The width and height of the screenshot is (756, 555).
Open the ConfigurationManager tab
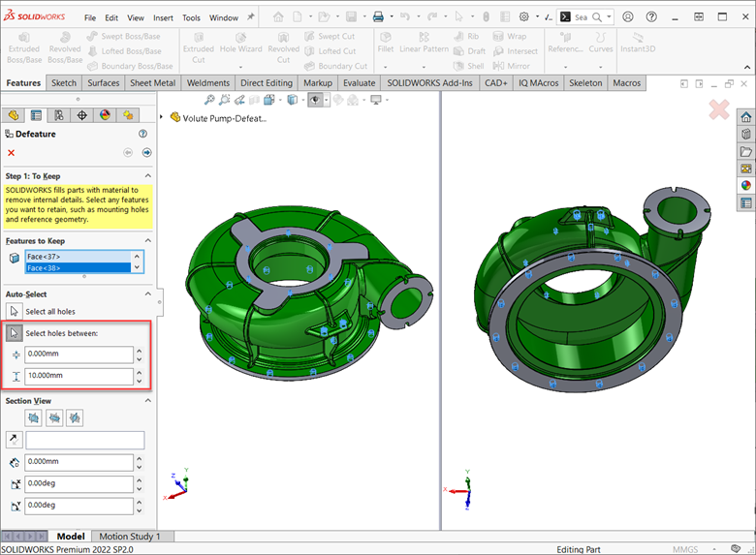click(59, 115)
